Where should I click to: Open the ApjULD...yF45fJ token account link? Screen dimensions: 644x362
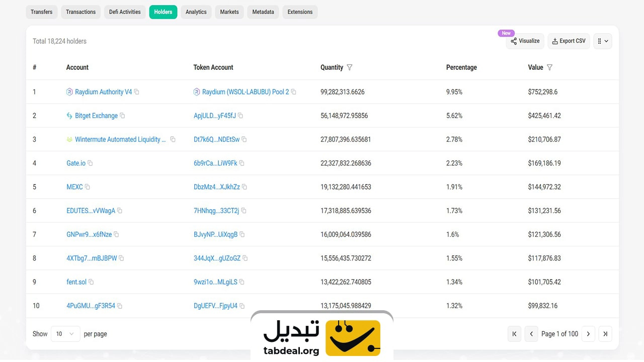(215, 116)
